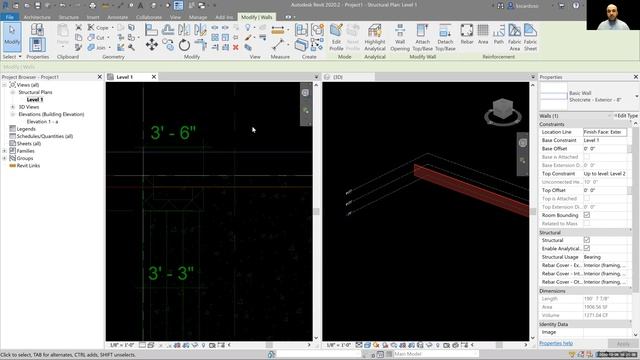Select Level 1 under Structural Plans
The image size is (640, 360).
[35, 100]
